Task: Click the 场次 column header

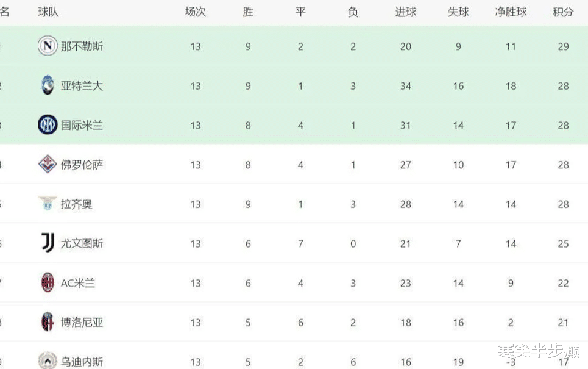Action: pos(195,12)
